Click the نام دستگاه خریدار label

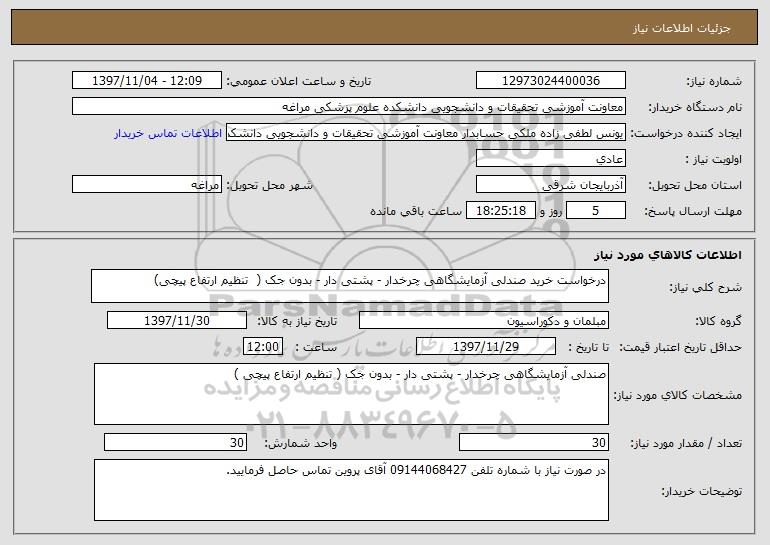click(x=695, y=108)
